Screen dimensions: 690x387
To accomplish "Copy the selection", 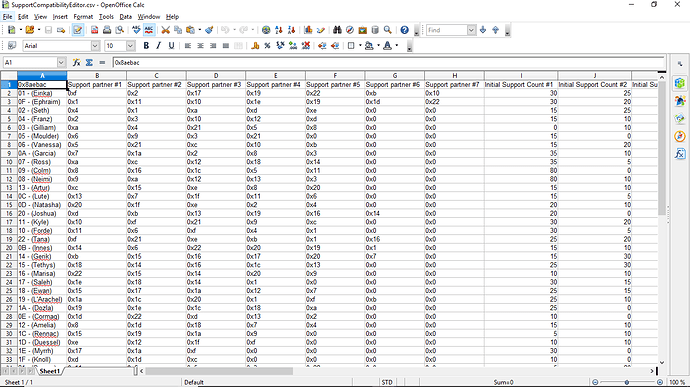I will (178, 30).
